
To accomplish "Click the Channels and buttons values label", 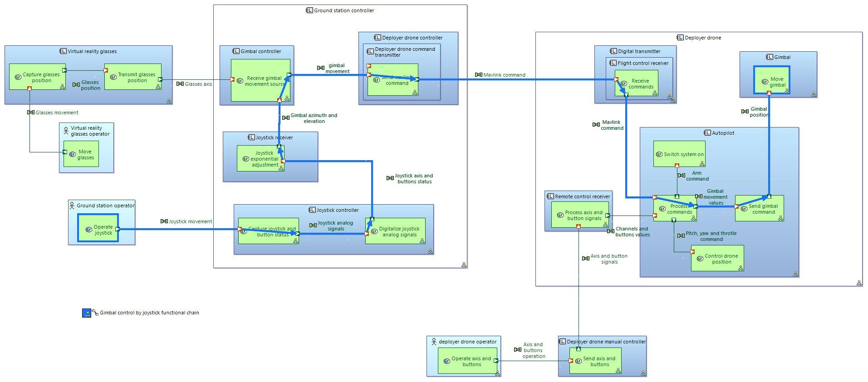I will click(633, 232).
